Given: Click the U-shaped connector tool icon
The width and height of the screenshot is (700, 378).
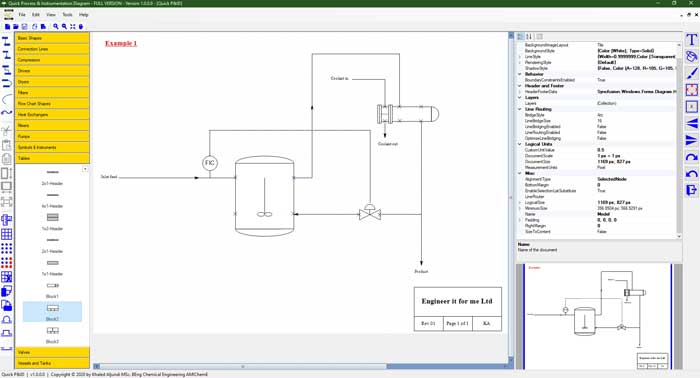Looking at the screenshot, I should (7, 83).
